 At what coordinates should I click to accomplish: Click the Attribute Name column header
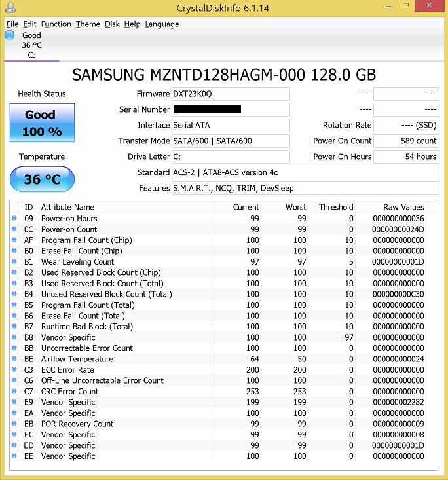tap(126, 207)
